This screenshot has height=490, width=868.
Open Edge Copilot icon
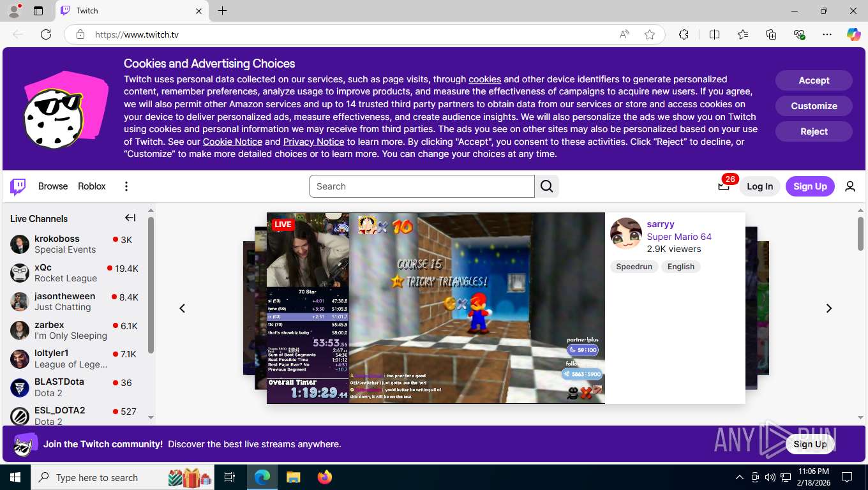click(853, 34)
